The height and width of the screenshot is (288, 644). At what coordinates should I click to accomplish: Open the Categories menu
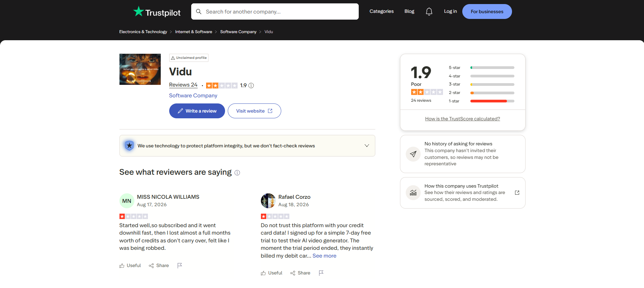coord(381,11)
